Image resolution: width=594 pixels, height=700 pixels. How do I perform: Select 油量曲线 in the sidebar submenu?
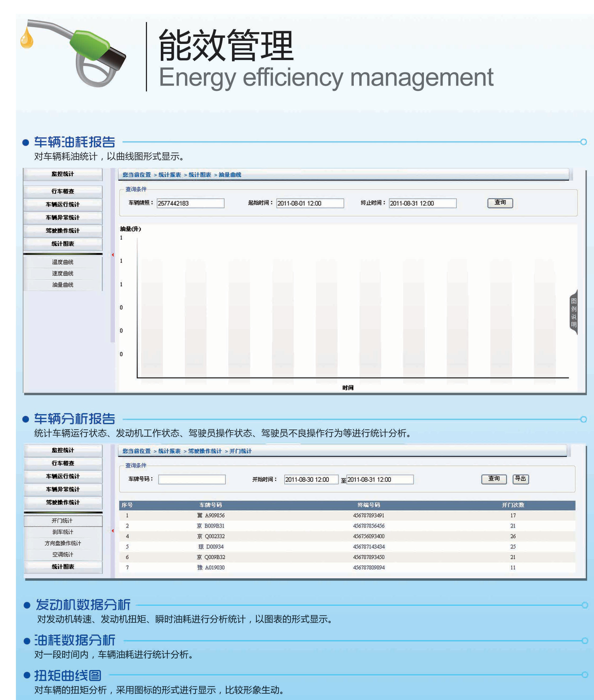click(x=63, y=285)
